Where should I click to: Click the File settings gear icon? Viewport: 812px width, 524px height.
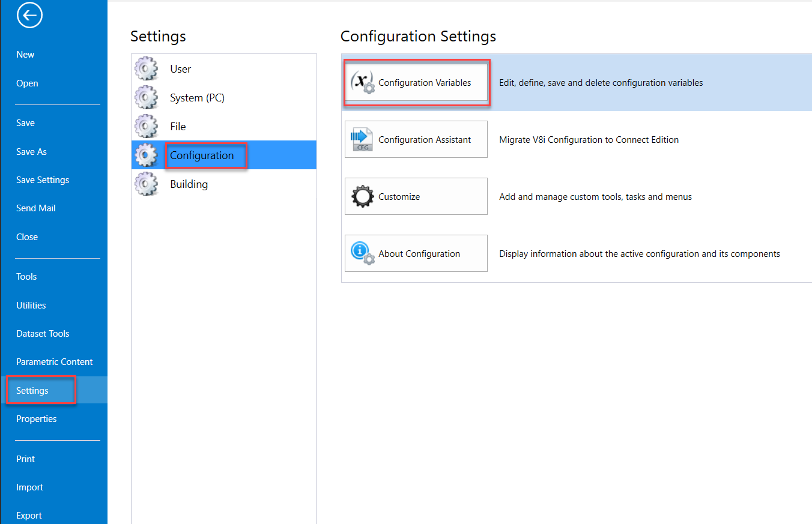[146, 127]
